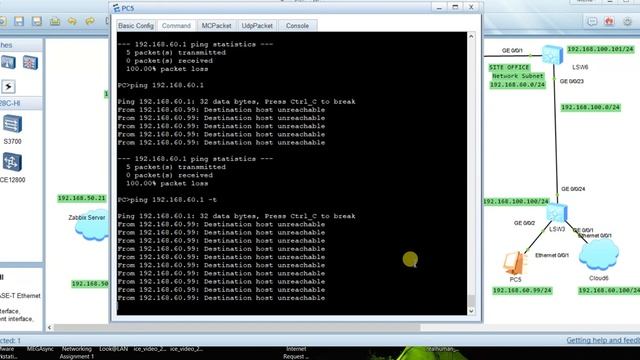Open the Getting help and feedback link

[603, 340]
